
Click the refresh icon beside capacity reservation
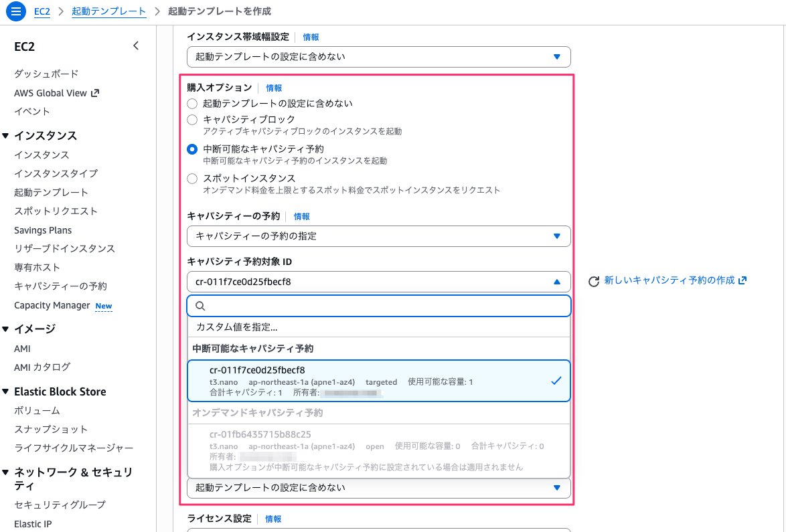593,281
